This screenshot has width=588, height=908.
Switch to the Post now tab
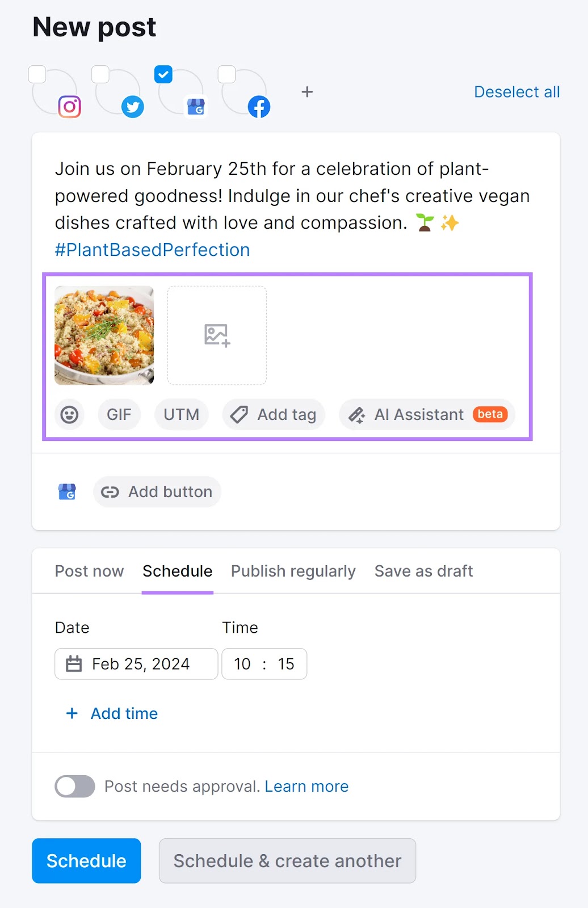point(89,571)
